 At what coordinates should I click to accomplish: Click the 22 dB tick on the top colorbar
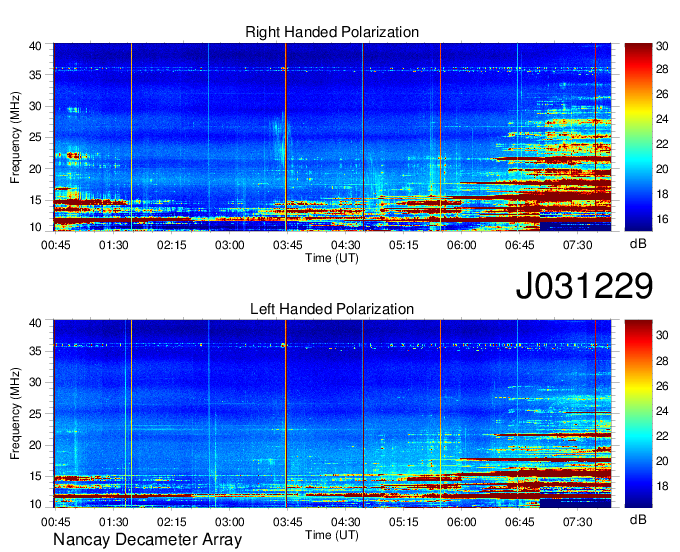[662, 144]
